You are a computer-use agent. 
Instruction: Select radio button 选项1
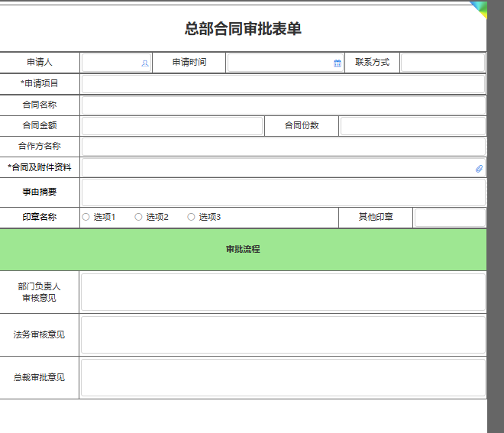click(x=86, y=217)
